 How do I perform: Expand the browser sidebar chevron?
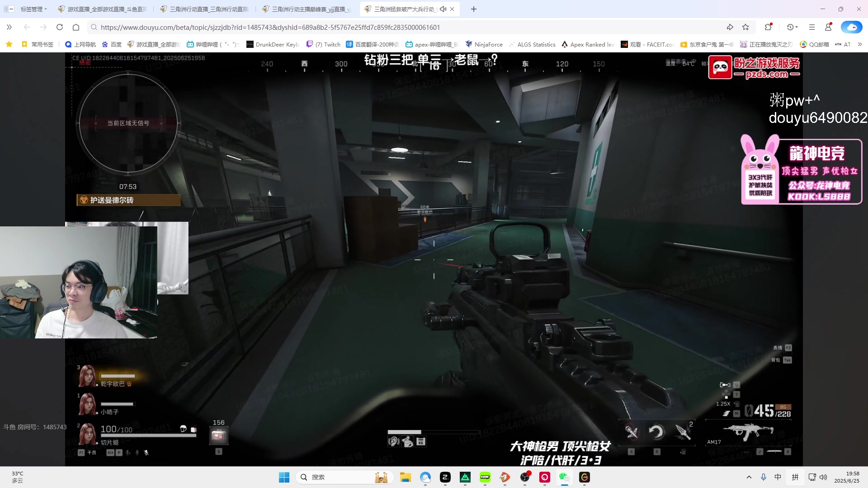click(x=9, y=27)
